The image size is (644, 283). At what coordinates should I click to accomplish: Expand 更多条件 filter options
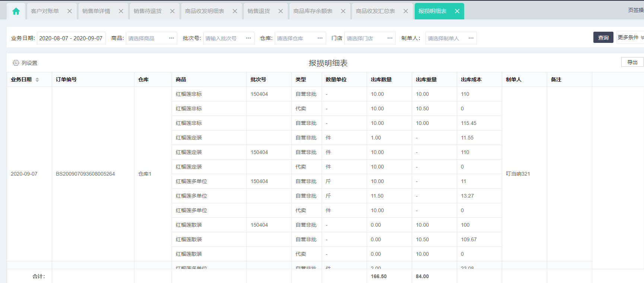click(x=630, y=37)
